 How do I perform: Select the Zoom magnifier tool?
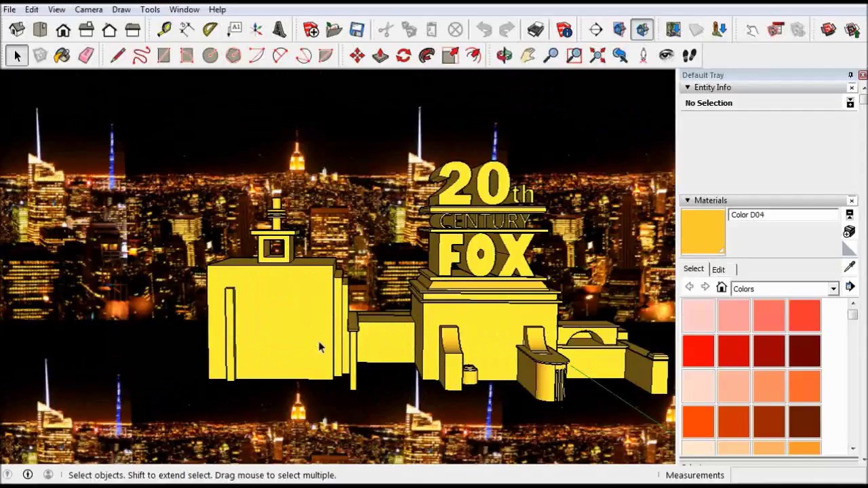pos(551,56)
